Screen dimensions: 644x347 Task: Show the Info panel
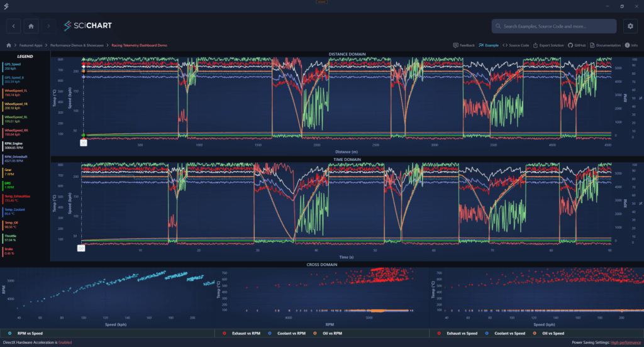(x=631, y=45)
